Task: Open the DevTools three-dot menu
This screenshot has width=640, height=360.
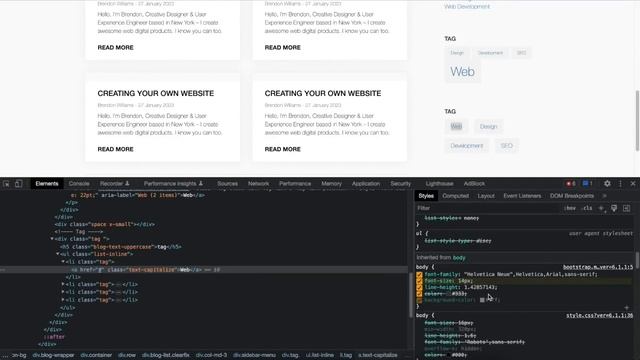Action: click(620, 184)
